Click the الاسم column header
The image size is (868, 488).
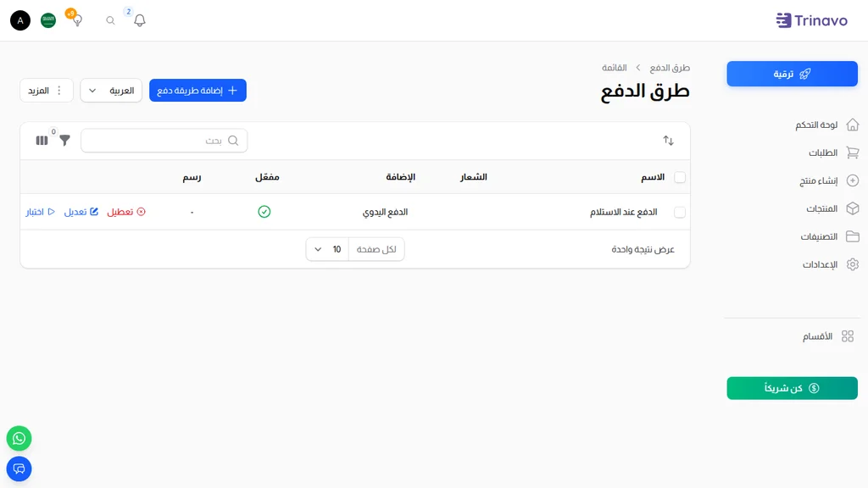point(653,177)
